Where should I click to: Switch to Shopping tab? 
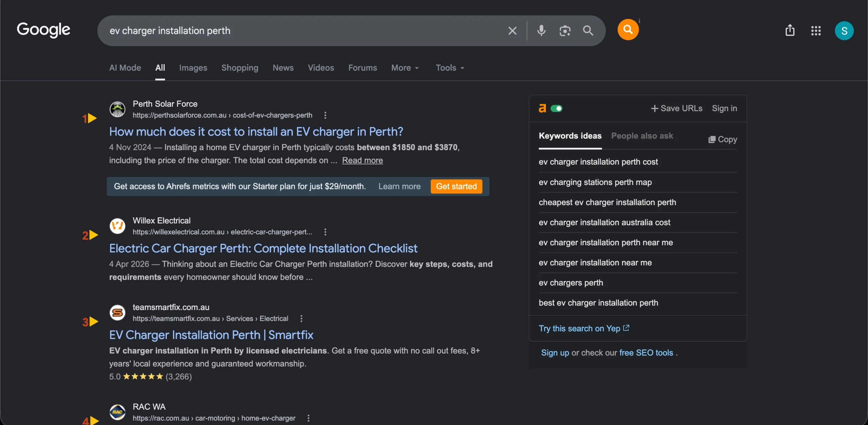click(x=240, y=68)
